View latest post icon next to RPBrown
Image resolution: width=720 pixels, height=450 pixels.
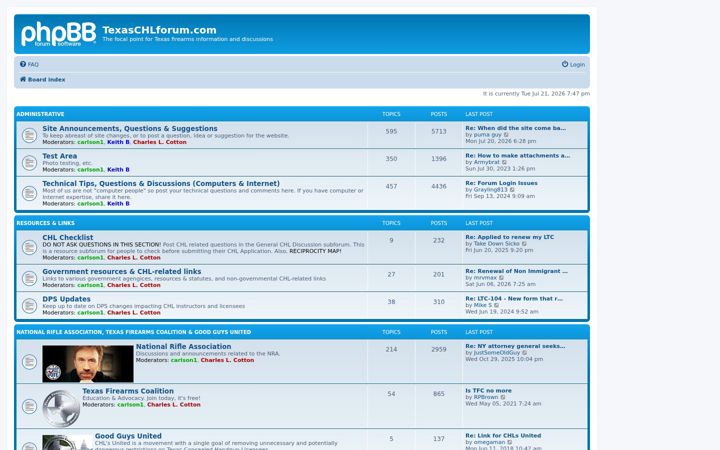(x=503, y=397)
